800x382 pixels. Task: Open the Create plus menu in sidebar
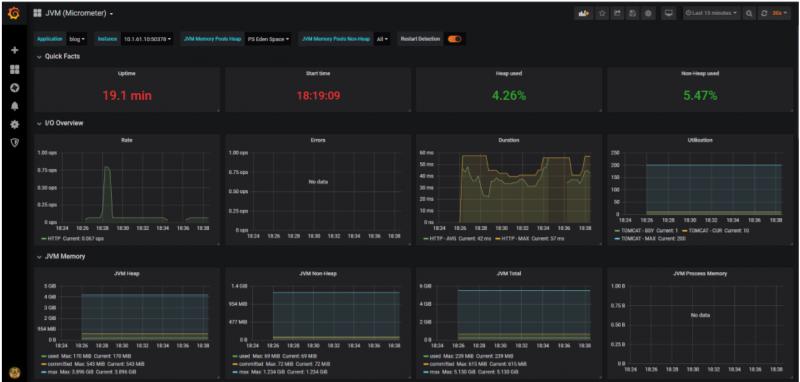click(x=14, y=50)
